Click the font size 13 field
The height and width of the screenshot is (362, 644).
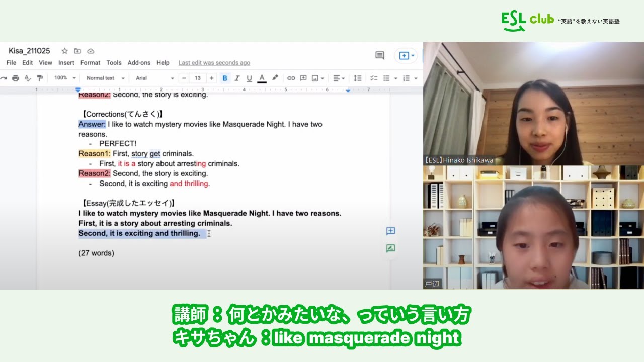[198, 78]
